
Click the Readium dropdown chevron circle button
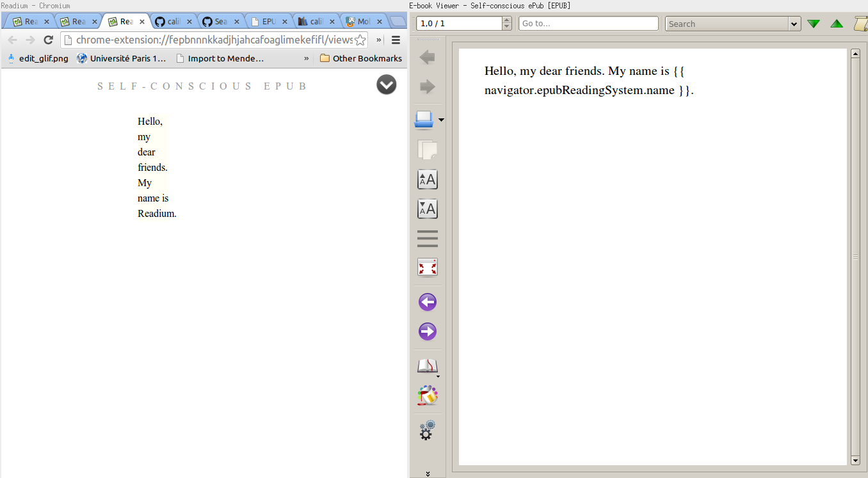click(387, 84)
